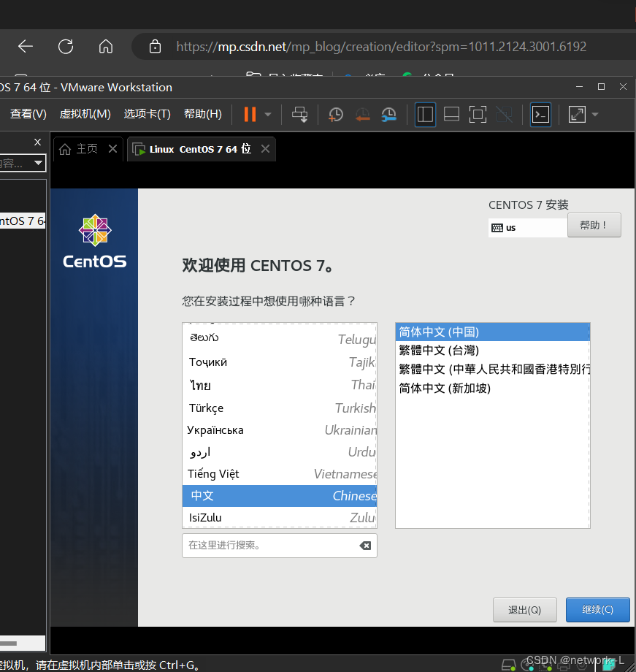Close the library side panel
The width and height of the screenshot is (636, 672).
tap(38, 142)
